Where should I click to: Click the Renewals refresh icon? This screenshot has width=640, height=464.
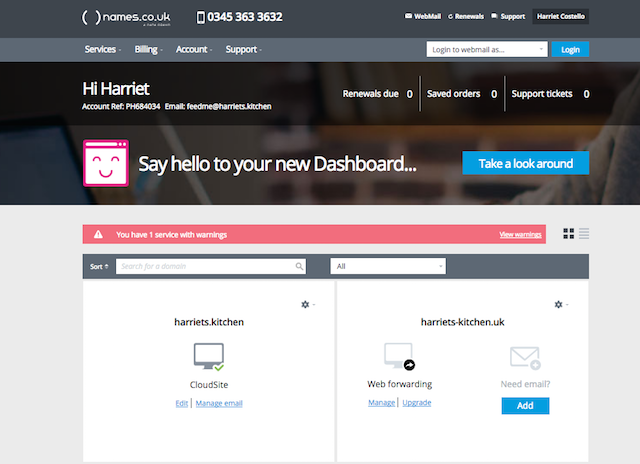click(451, 16)
